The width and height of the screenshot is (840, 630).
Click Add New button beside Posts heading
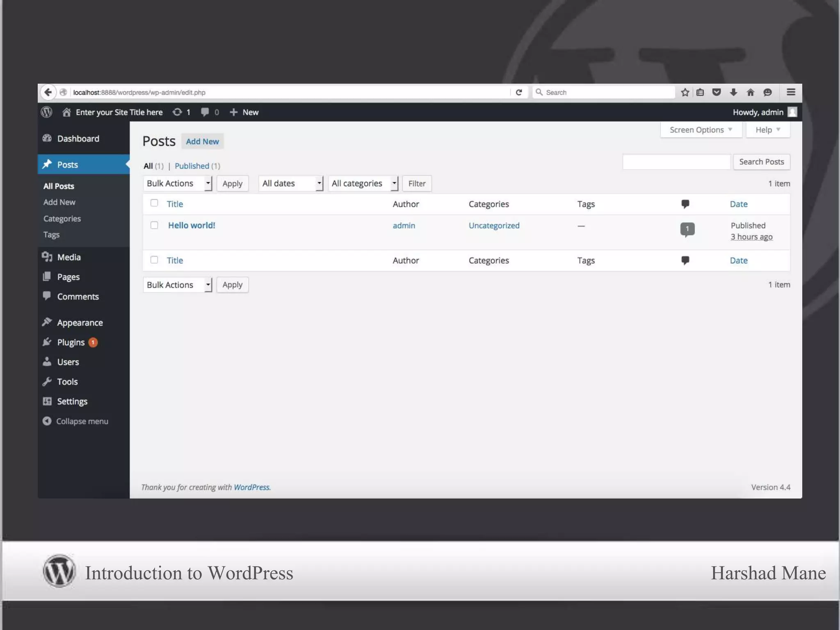[x=203, y=142]
